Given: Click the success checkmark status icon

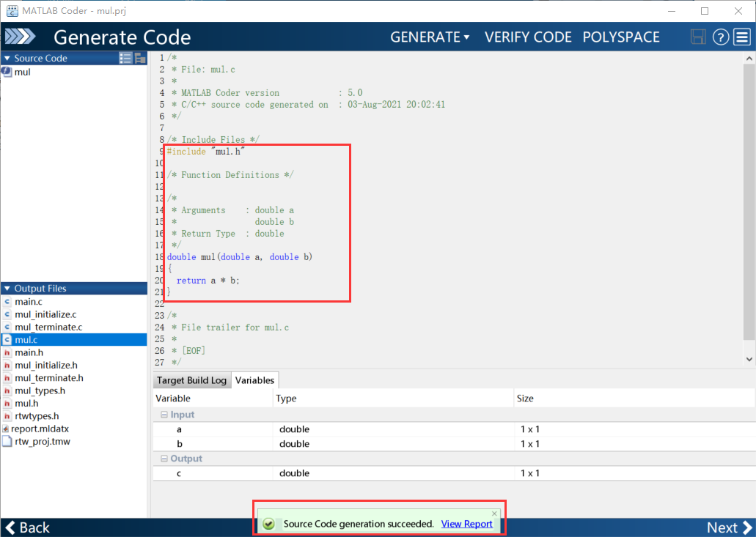Looking at the screenshot, I should point(268,524).
